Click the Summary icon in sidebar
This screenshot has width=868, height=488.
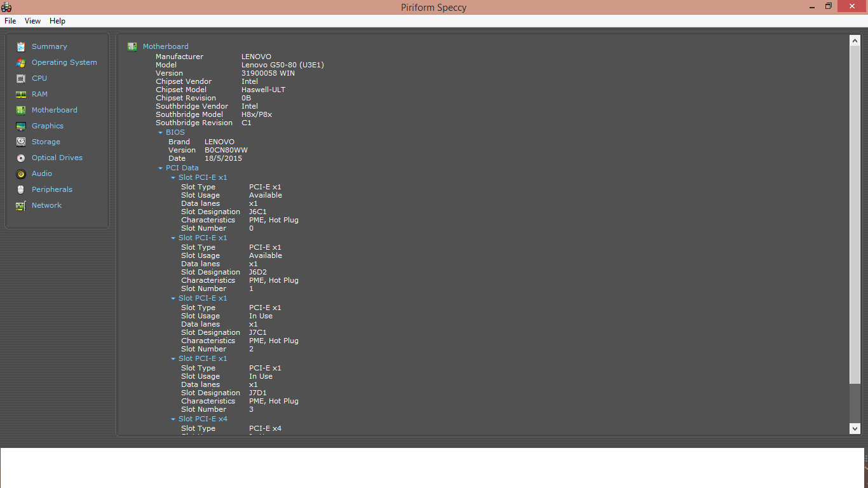21,46
